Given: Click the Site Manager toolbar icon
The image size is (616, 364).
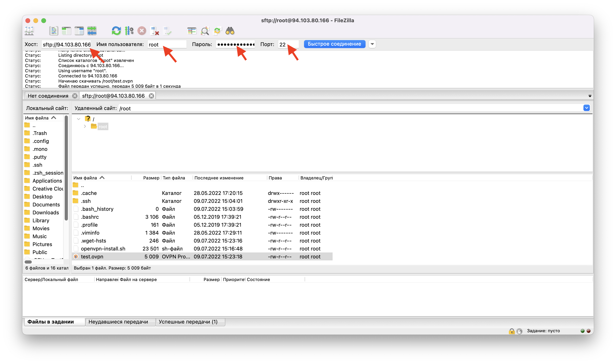Looking at the screenshot, I should [x=29, y=30].
